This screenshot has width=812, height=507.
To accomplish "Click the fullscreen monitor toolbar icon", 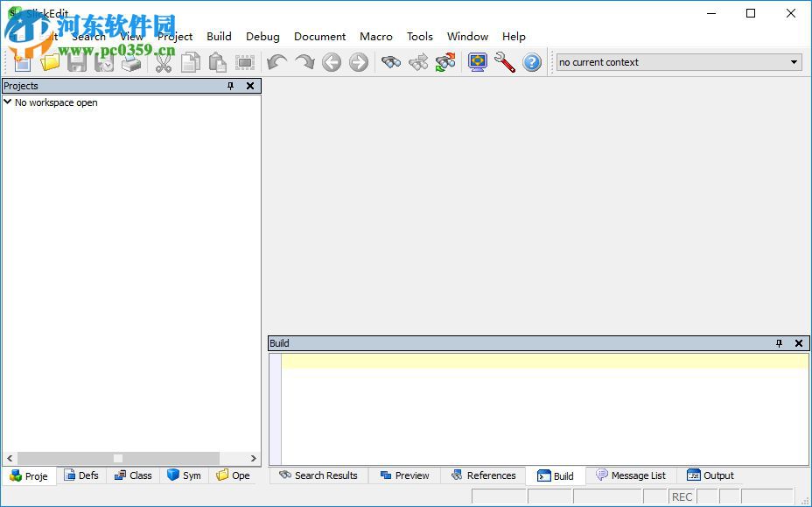I will [x=477, y=62].
